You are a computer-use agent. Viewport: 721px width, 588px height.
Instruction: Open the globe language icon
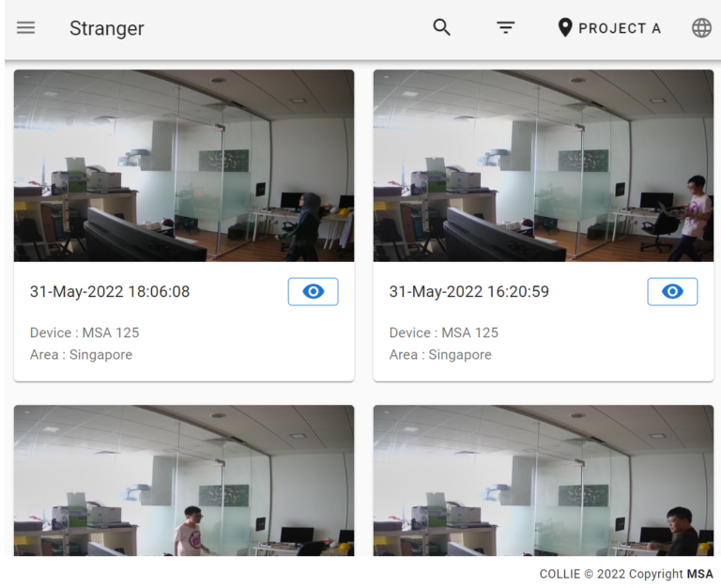click(701, 28)
